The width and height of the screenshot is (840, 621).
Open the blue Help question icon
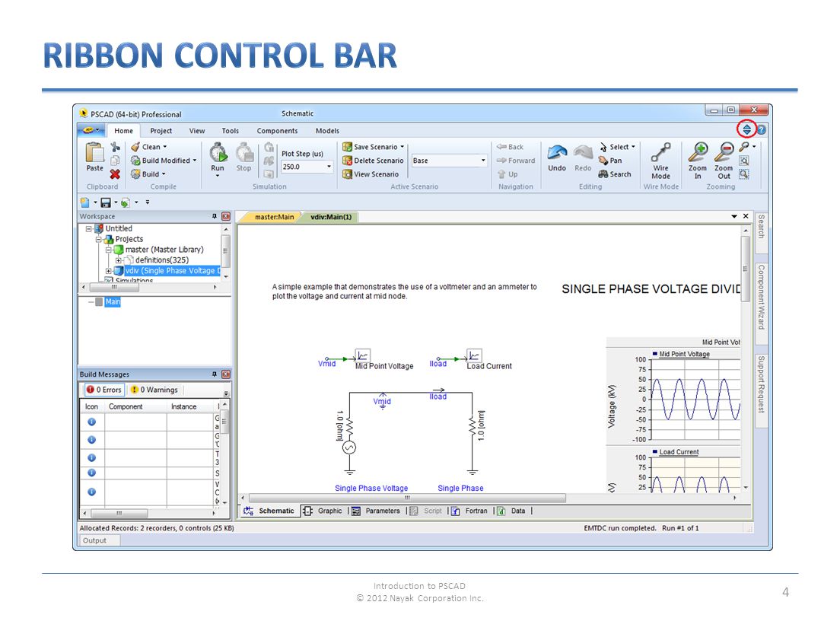tap(761, 129)
